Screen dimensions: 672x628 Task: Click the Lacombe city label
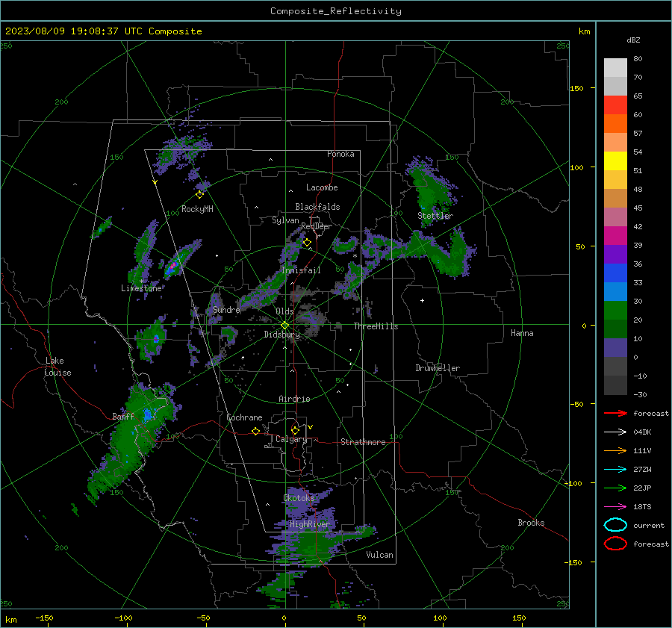(322, 187)
